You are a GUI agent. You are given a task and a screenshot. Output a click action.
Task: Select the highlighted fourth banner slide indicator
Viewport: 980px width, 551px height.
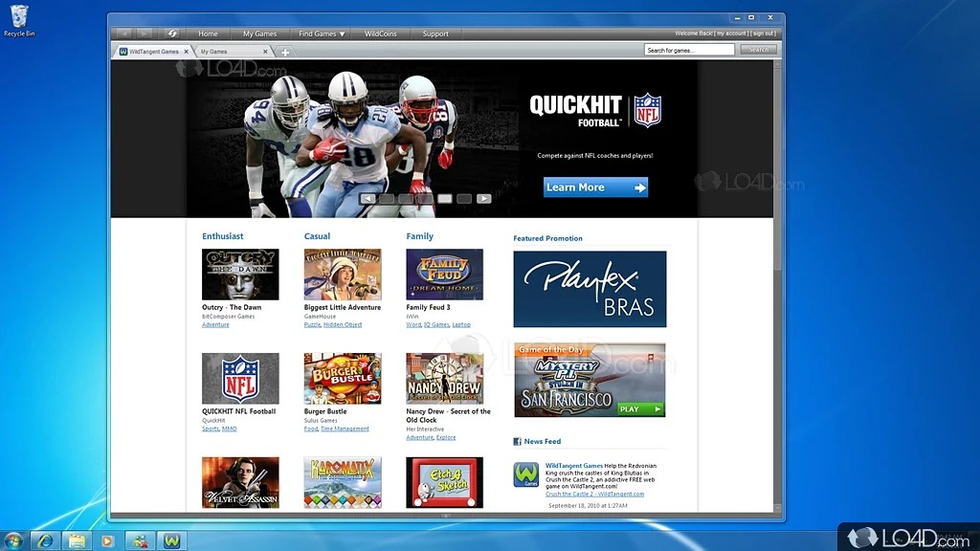click(x=445, y=199)
